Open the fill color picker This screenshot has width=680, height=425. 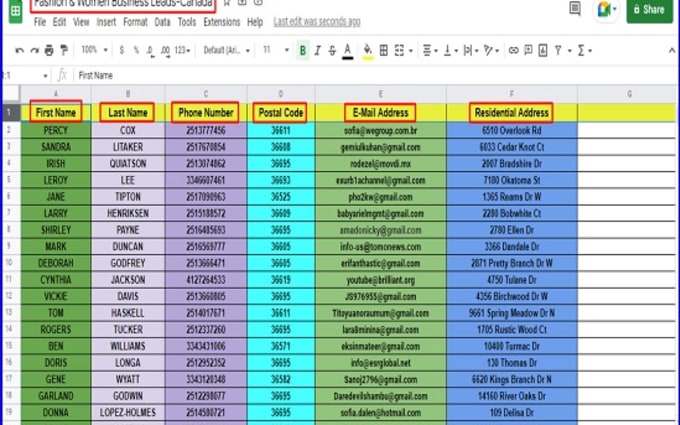pos(368,51)
